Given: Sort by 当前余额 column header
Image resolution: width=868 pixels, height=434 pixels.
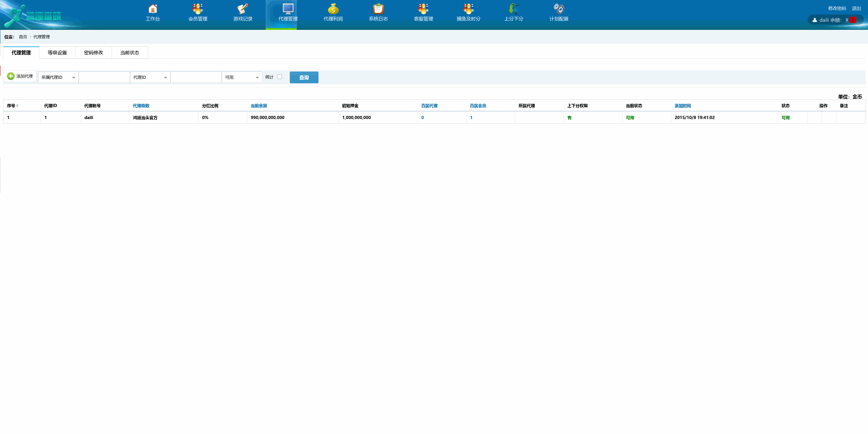Looking at the screenshot, I should click(258, 105).
